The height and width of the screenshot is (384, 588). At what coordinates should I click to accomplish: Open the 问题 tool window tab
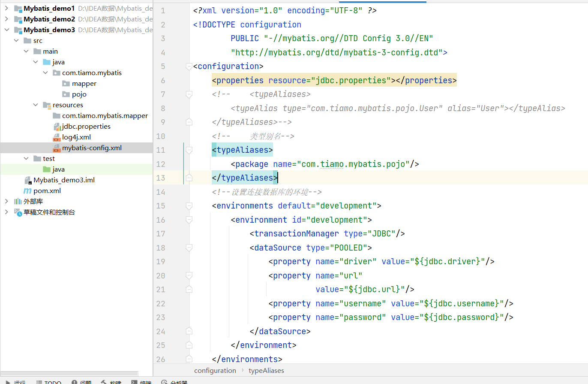pyautogui.click(x=82, y=381)
